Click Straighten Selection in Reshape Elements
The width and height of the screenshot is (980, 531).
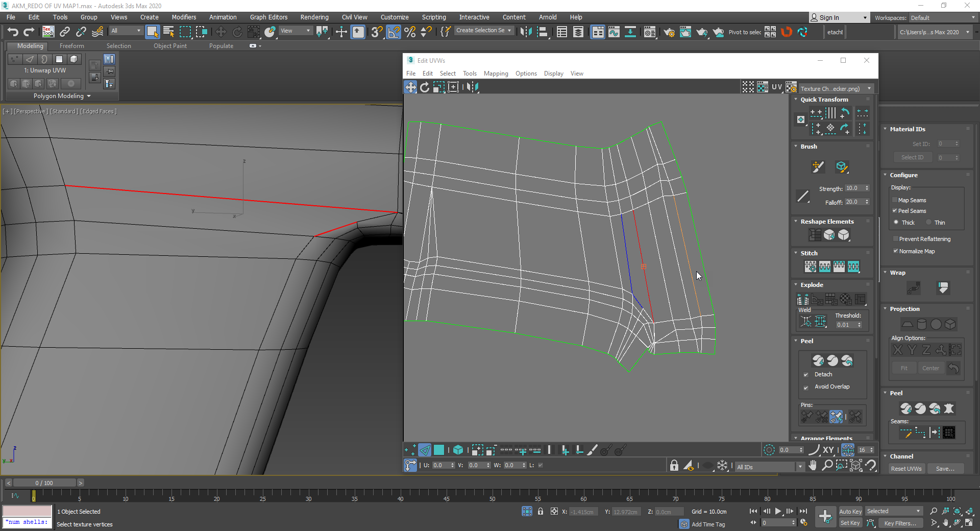click(x=815, y=235)
